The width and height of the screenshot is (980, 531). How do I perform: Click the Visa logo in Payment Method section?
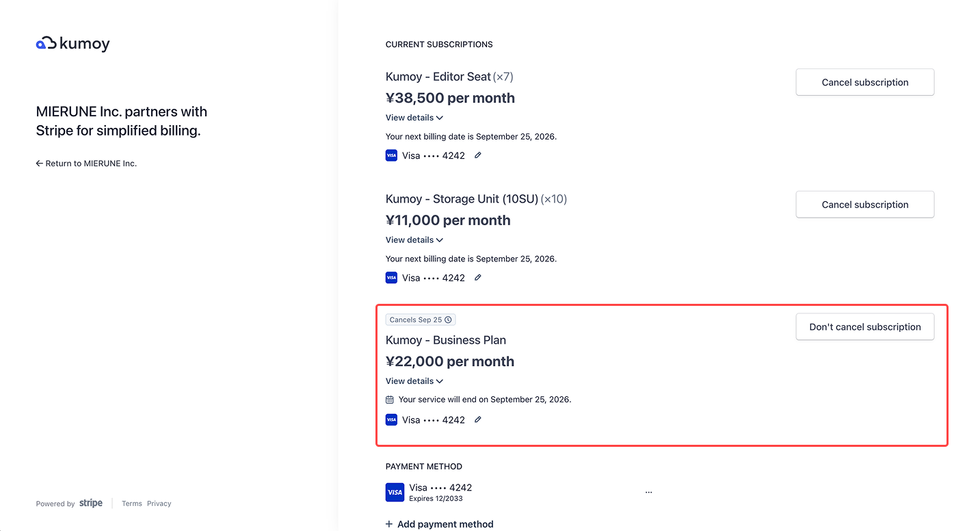click(395, 492)
